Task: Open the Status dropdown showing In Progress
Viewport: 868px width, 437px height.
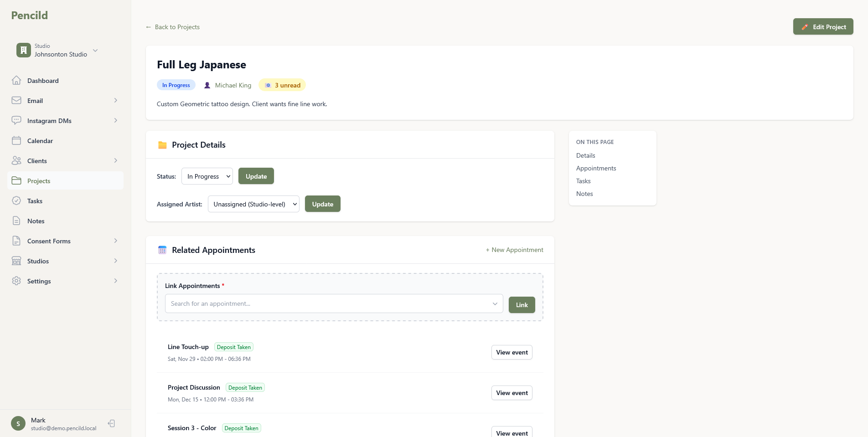Action: (207, 176)
